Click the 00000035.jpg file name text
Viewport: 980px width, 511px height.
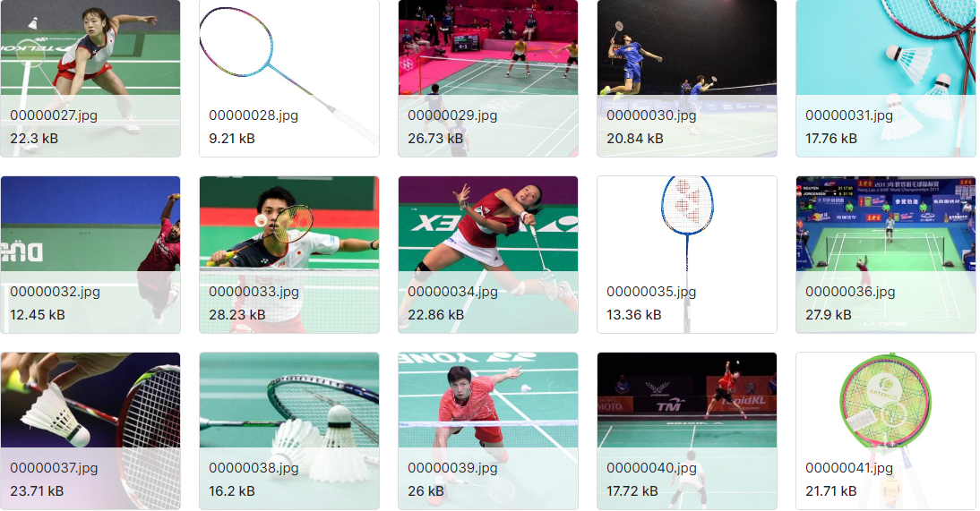651,292
